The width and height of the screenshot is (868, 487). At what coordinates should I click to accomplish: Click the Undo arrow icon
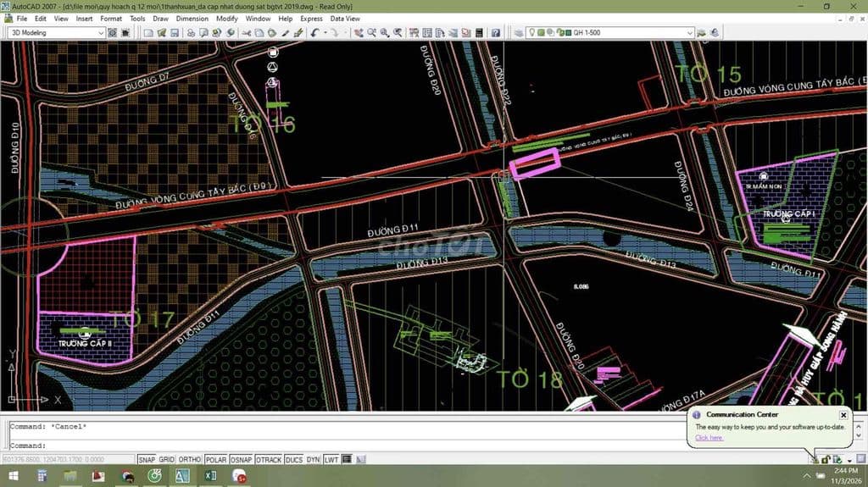[314, 33]
